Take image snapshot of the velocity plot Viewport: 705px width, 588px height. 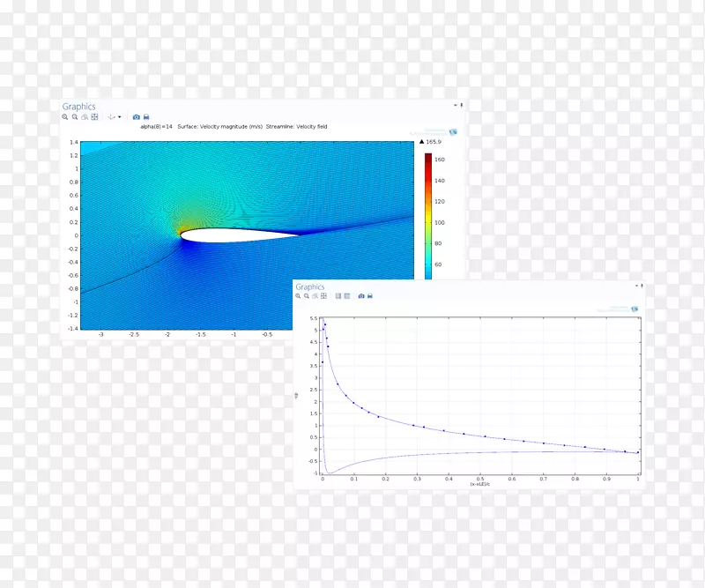click(137, 117)
